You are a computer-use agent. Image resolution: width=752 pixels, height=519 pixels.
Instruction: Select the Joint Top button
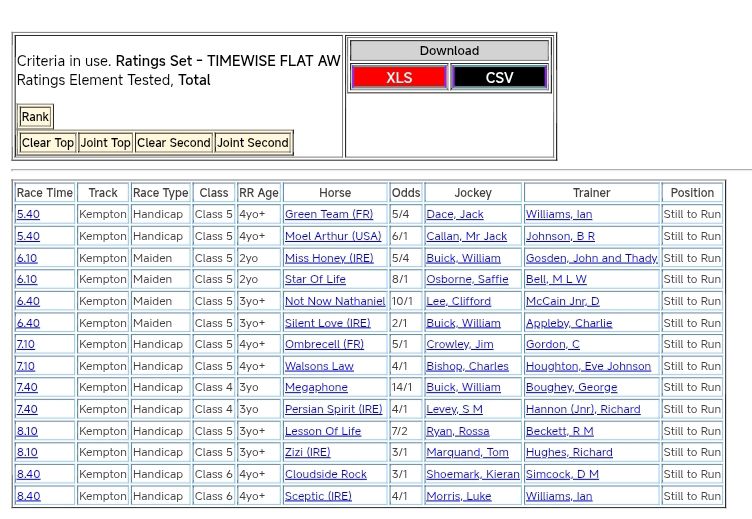[x=106, y=143]
